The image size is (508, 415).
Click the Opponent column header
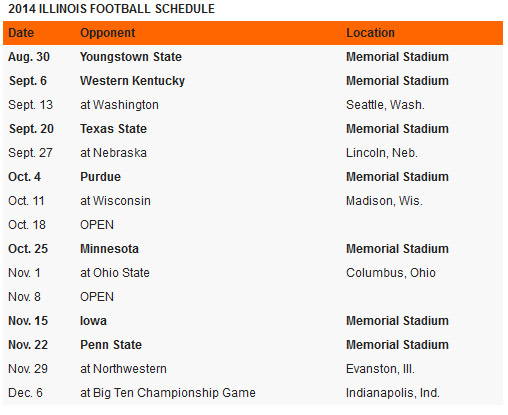click(108, 33)
